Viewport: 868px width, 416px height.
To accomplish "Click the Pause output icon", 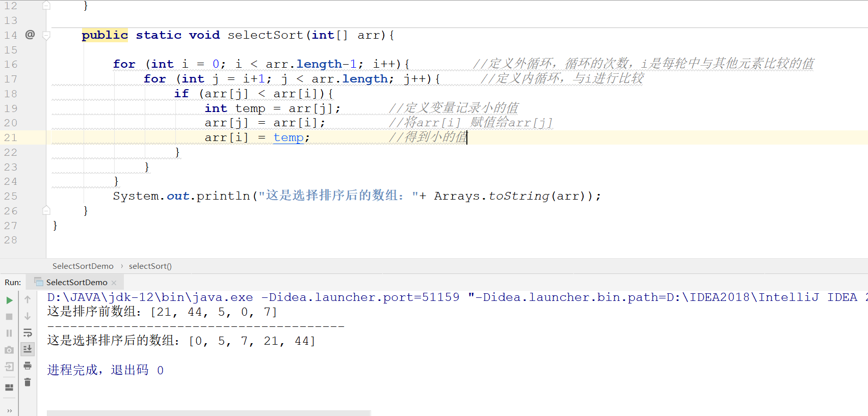I will 9,333.
